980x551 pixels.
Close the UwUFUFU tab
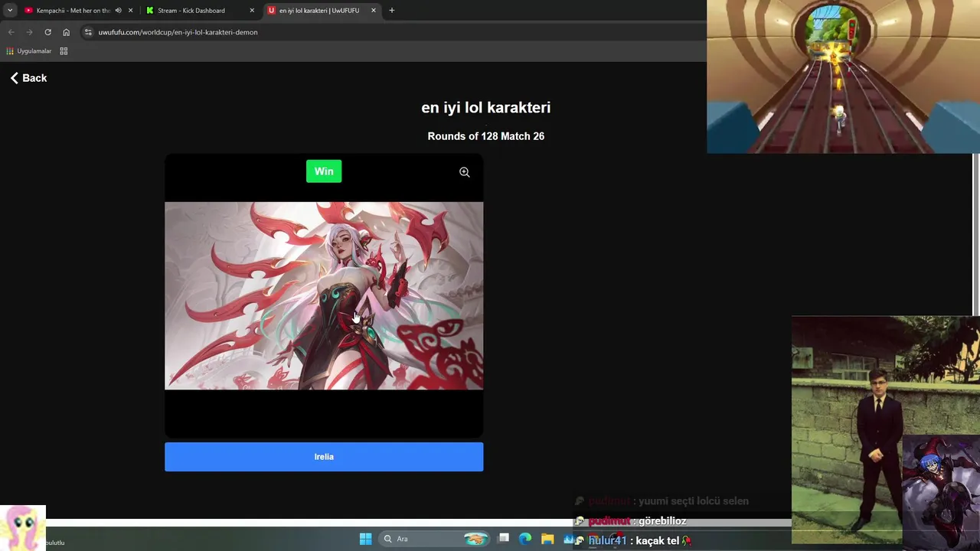pyautogui.click(x=374, y=11)
